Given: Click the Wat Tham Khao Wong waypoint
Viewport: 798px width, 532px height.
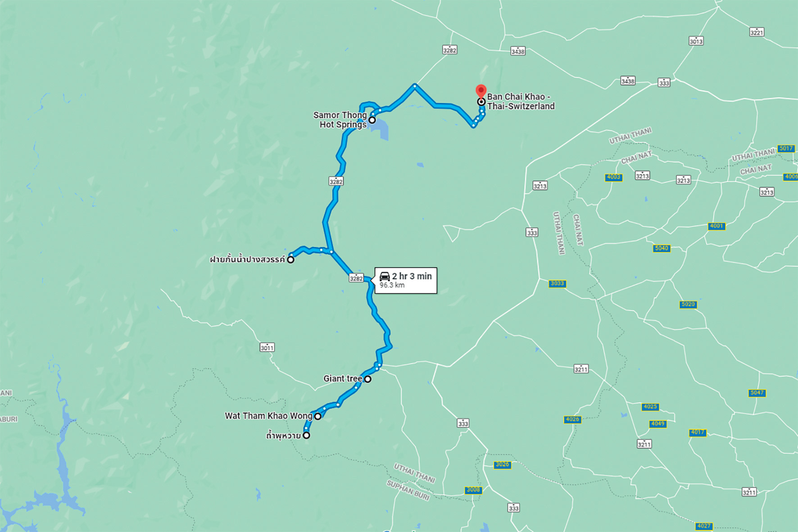Looking at the screenshot, I should tap(317, 416).
